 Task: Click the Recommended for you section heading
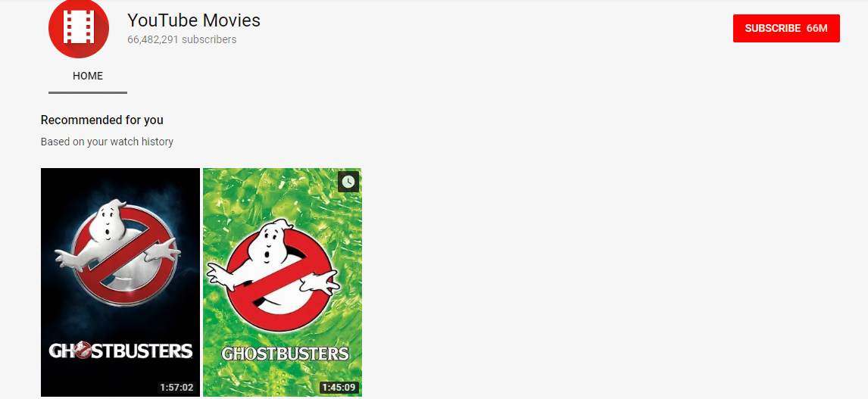[x=101, y=120]
